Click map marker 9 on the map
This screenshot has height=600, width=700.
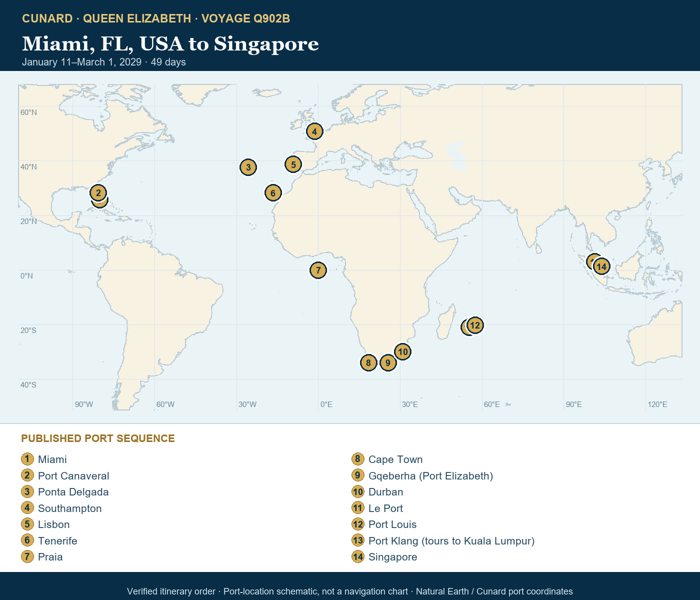coord(387,362)
